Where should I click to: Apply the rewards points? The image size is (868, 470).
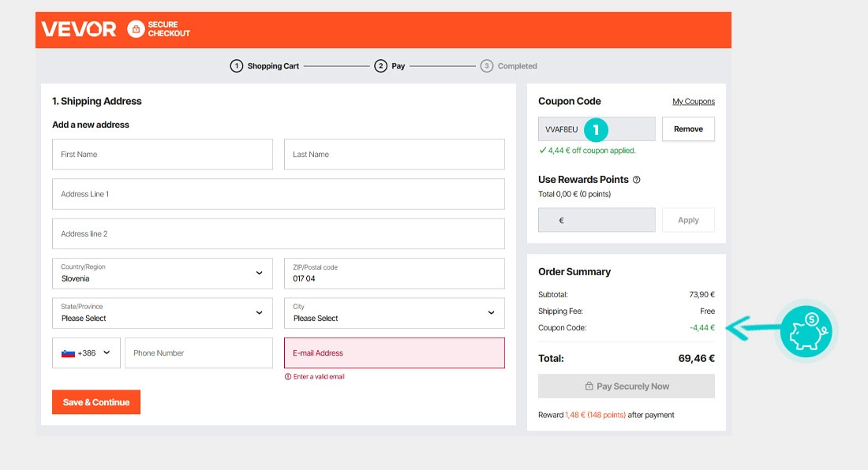pos(688,220)
